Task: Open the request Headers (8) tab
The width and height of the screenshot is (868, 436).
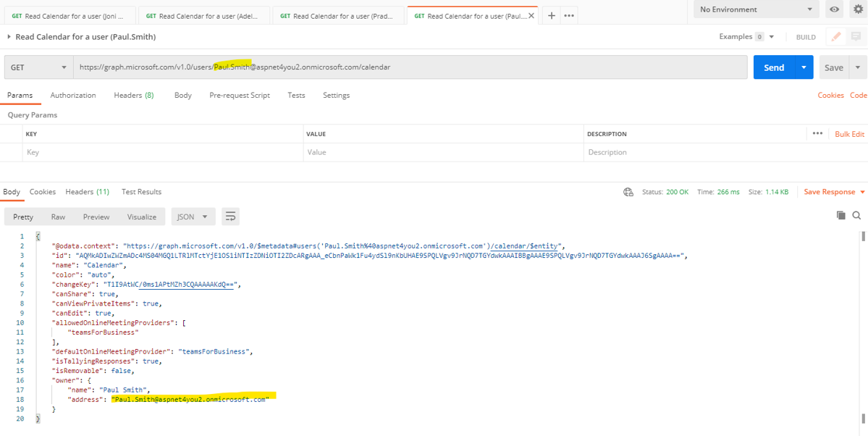Action: click(x=134, y=96)
